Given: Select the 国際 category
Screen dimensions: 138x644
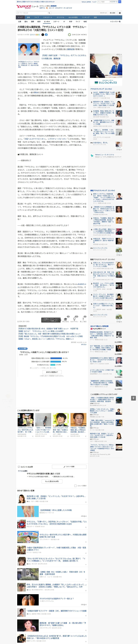Looking at the screenshot, I should 32,21.
